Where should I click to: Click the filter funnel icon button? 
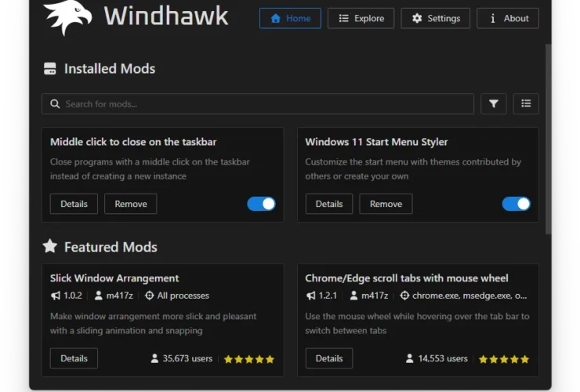pyautogui.click(x=493, y=103)
